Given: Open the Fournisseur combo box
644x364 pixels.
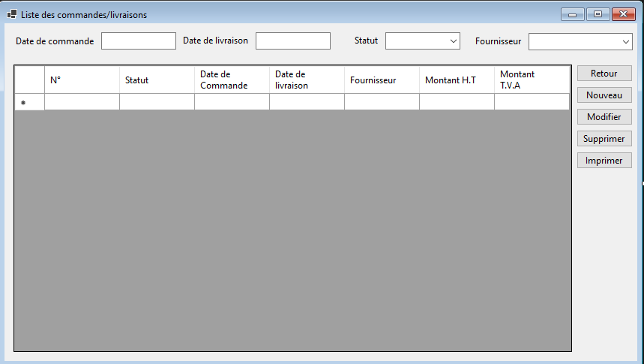Looking at the screenshot, I should [x=580, y=42].
